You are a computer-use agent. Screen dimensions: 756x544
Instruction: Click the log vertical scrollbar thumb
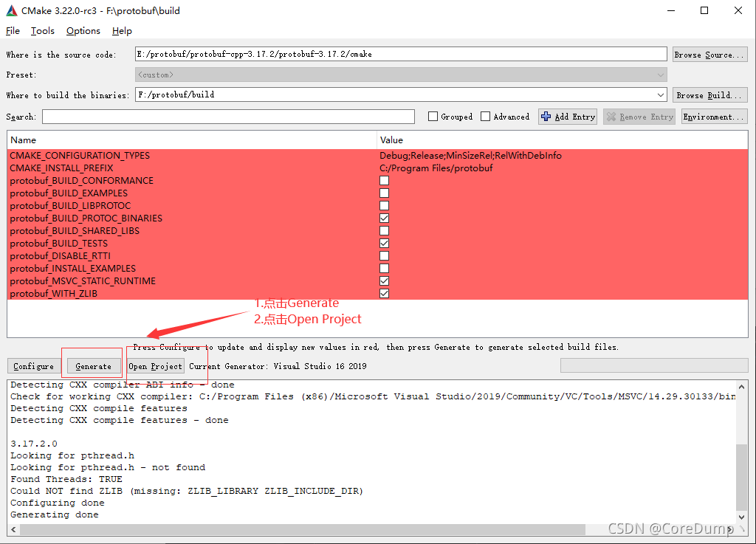(741, 477)
